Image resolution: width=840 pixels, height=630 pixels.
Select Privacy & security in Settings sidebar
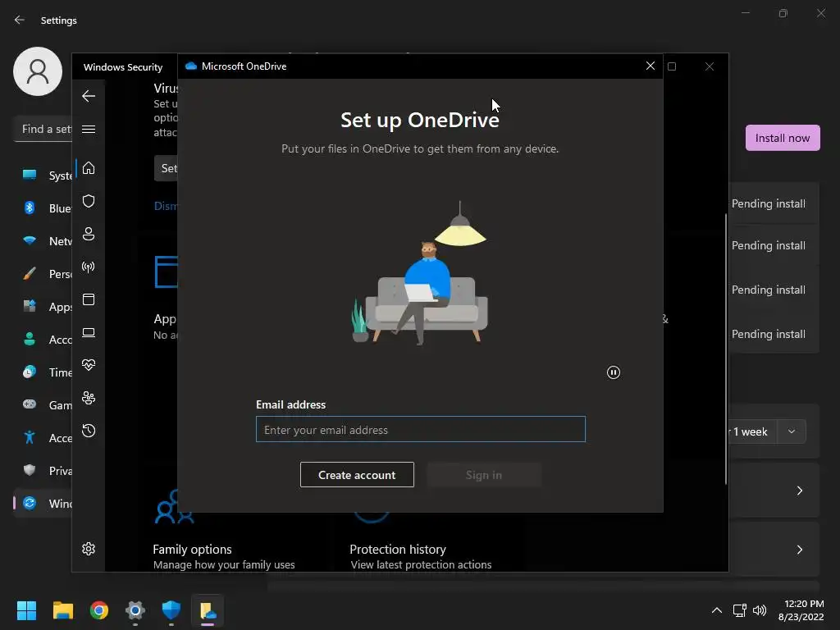pos(44,470)
